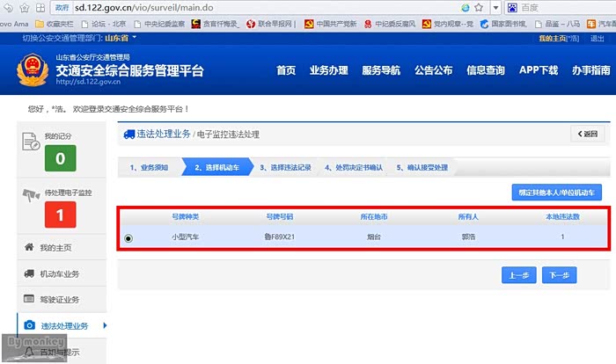Click 绑定其他本人/单位机动车 button
This screenshot has height=364, width=616.
(x=556, y=193)
